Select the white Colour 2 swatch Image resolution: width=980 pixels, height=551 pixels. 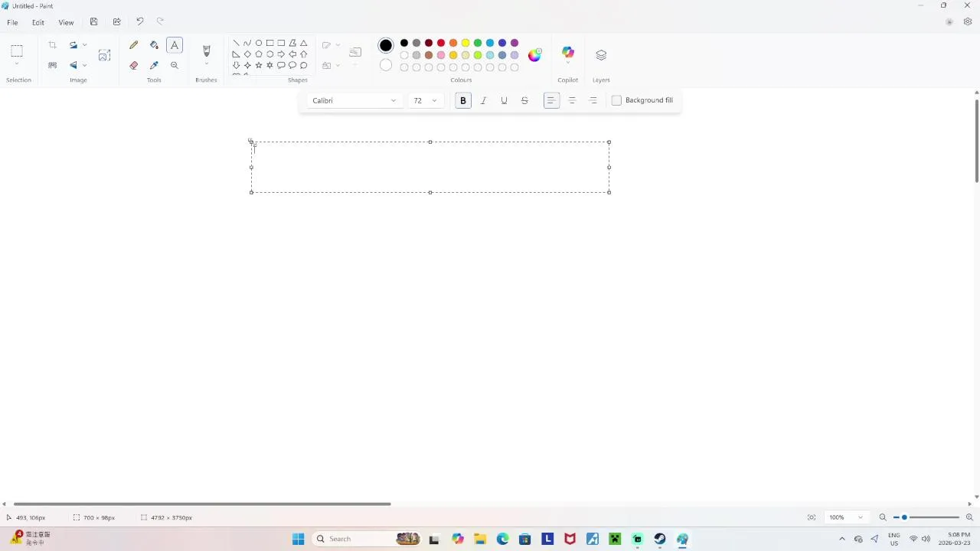tap(386, 65)
